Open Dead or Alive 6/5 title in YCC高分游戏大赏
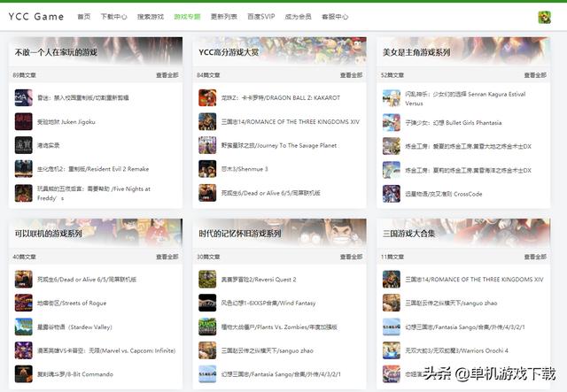 pos(271,193)
